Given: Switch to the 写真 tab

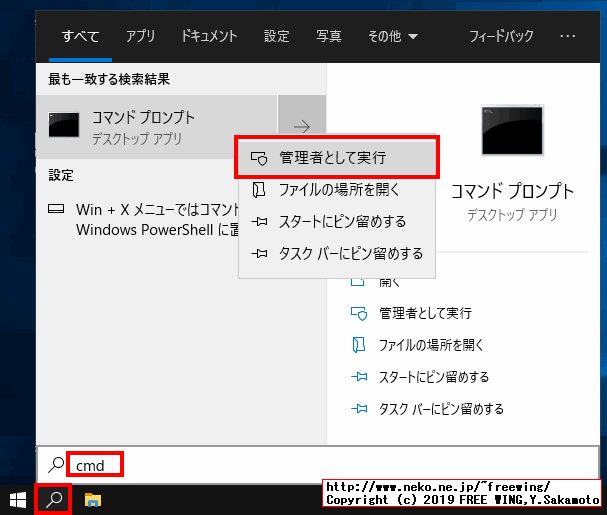Looking at the screenshot, I should 329,36.
